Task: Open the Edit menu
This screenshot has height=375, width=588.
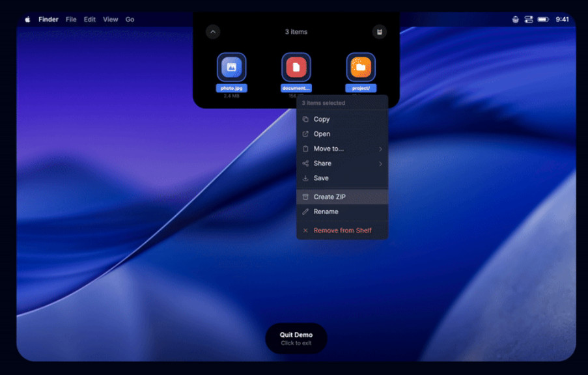Action: point(90,20)
